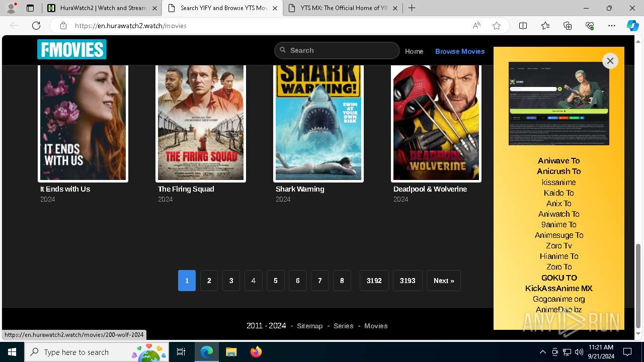Launch Firefox from taskbar

pyautogui.click(x=256, y=352)
